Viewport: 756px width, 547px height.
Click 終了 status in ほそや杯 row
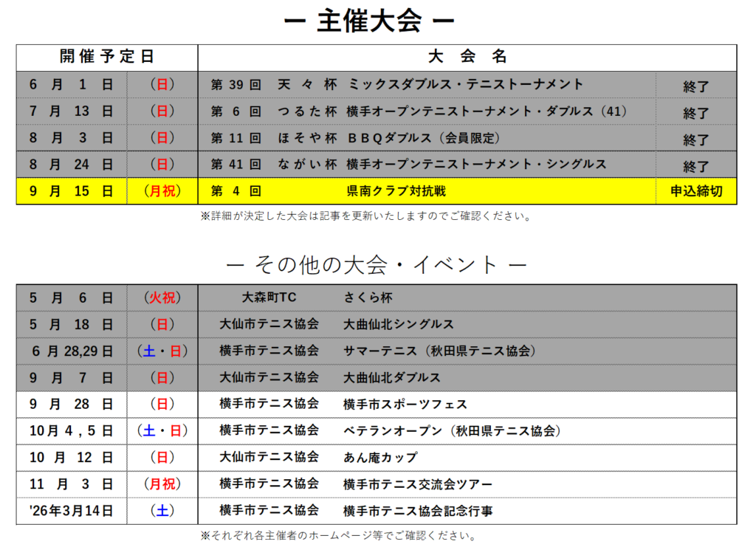pos(695,140)
